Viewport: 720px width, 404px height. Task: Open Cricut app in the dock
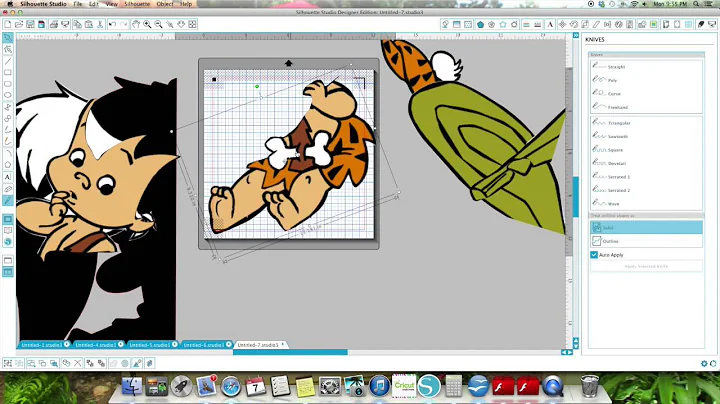pos(404,385)
